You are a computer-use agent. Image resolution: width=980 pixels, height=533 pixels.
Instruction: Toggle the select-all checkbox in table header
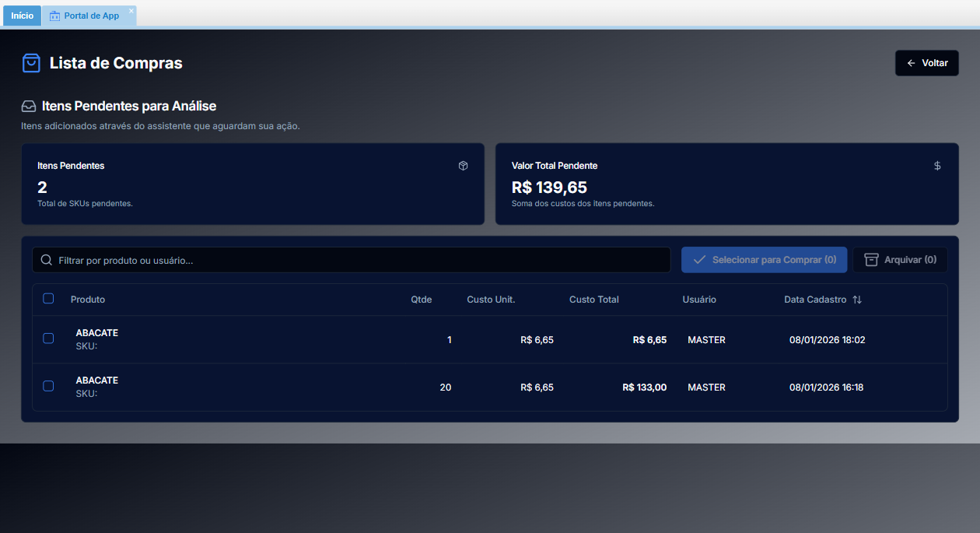tap(48, 299)
